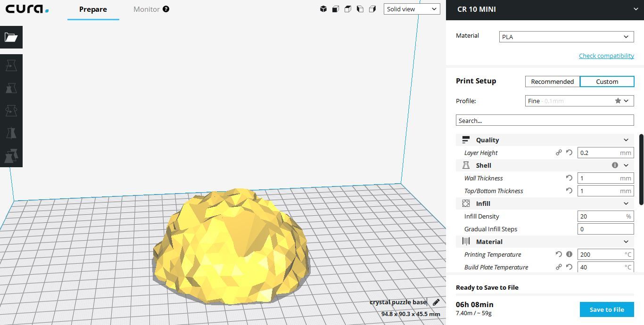Click the Save to File button

click(x=607, y=309)
